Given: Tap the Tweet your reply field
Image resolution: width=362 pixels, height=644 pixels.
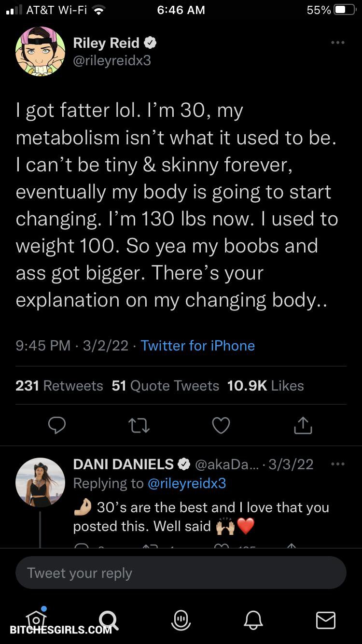Looking at the screenshot, I should [x=181, y=573].
